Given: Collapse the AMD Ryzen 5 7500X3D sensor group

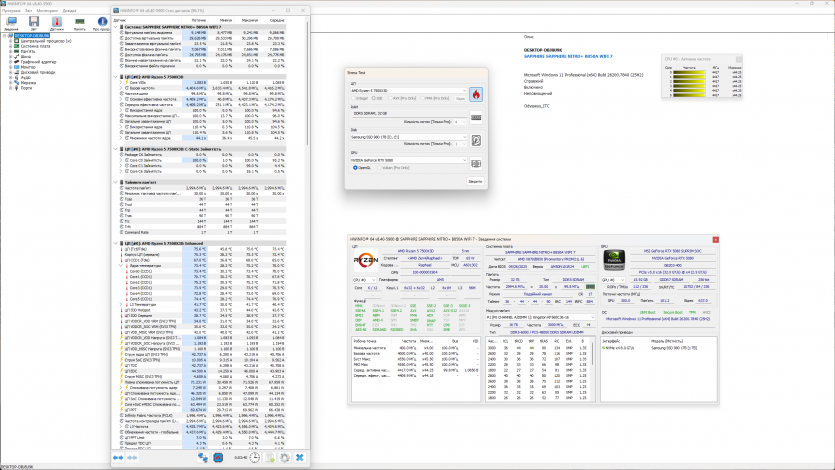Looking at the screenshot, I should (116, 75).
